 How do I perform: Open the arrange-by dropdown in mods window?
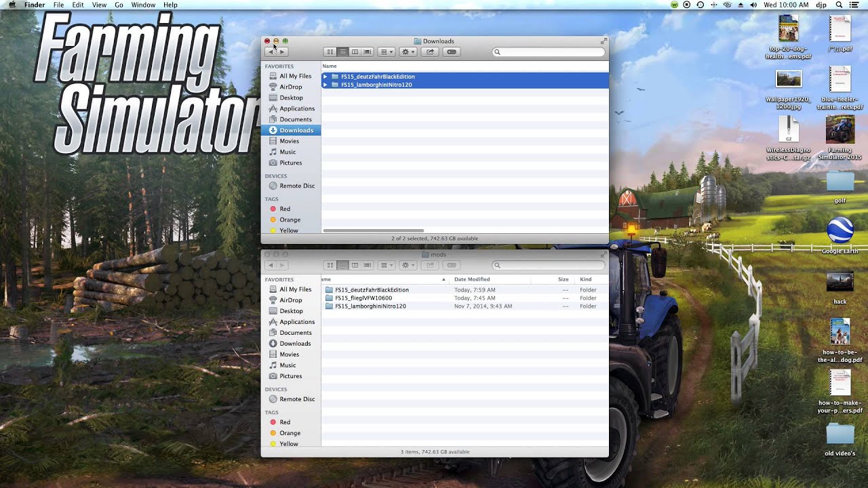[x=386, y=265]
